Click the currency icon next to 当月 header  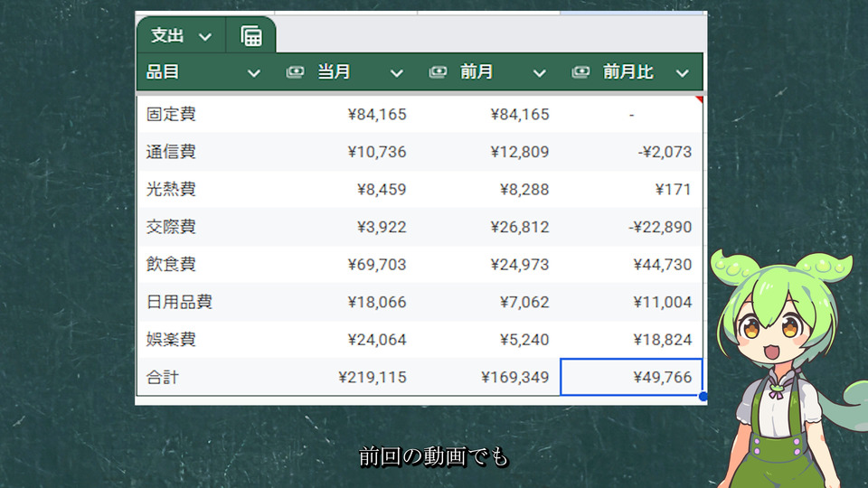pos(295,72)
